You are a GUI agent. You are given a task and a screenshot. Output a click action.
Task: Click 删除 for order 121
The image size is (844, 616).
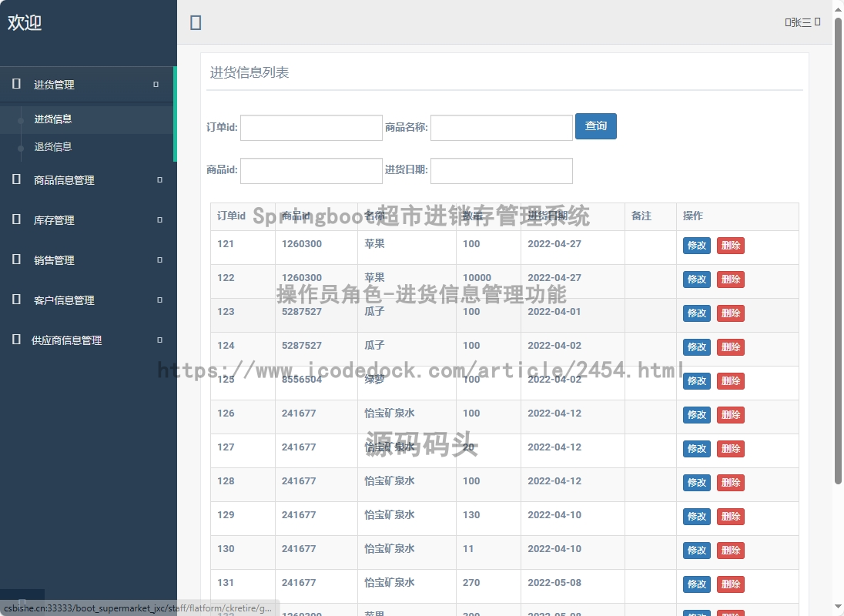[731, 246]
